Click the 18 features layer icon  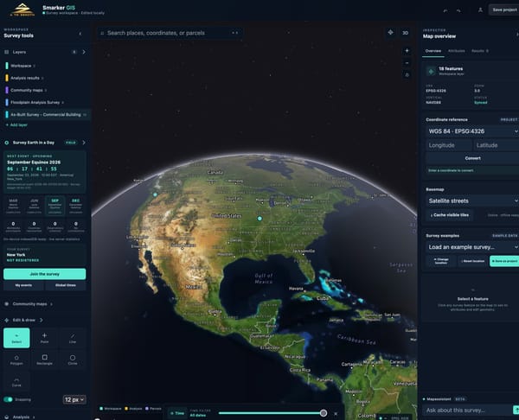point(431,71)
